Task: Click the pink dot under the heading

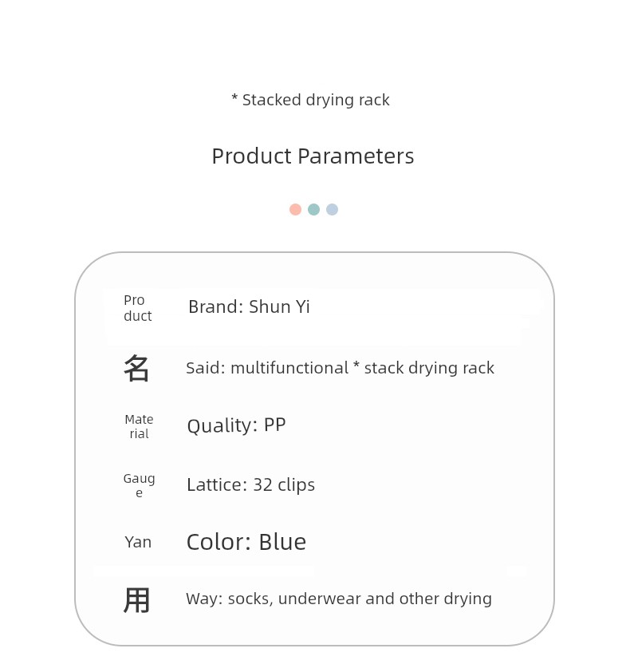Action: 295,209
